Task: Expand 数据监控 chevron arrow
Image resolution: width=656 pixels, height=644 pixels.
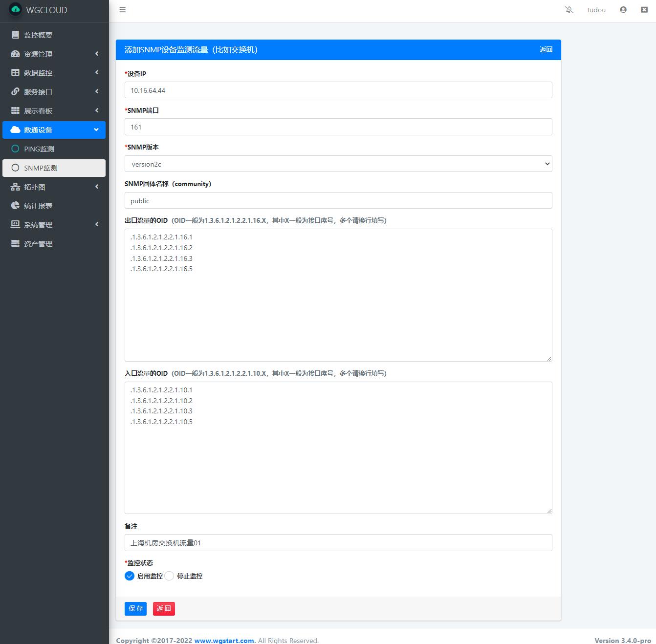Action: point(97,72)
